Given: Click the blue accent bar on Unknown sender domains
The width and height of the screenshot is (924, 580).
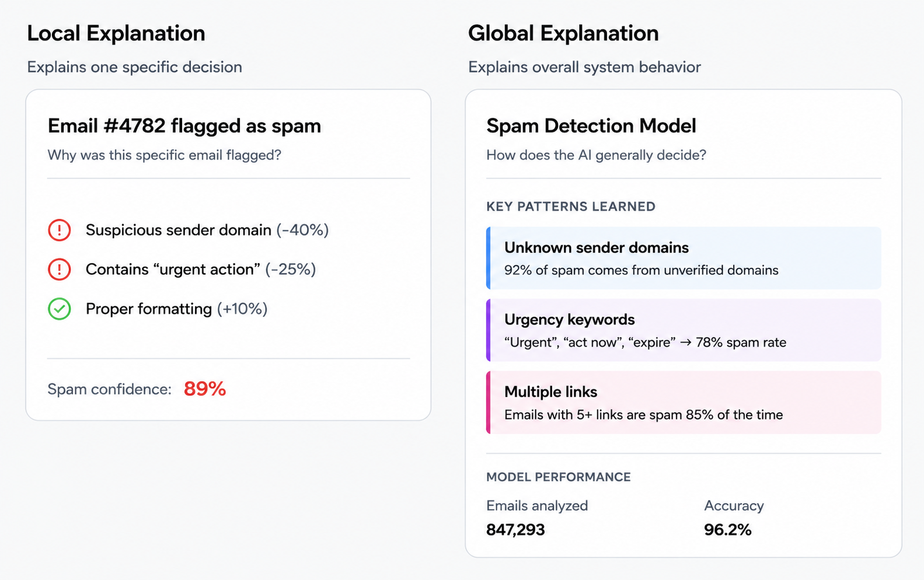Looking at the screenshot, I should point(489,258).
